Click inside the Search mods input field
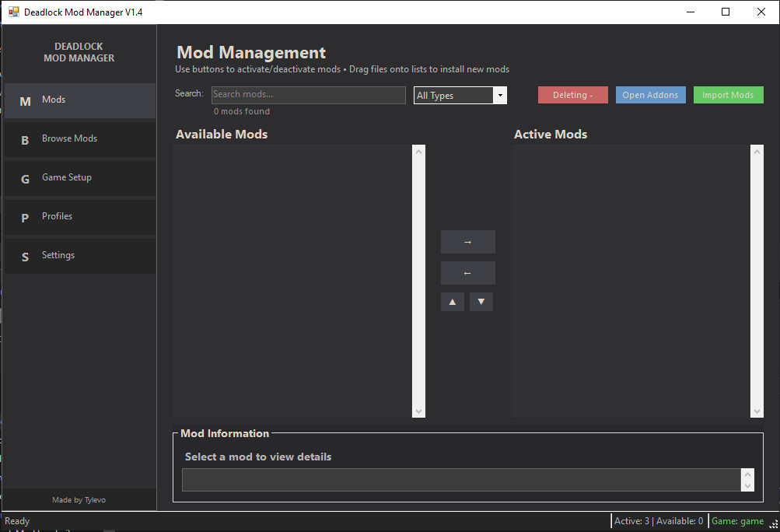Viewport: 780px width, 532px height. (x=308, y=94)
